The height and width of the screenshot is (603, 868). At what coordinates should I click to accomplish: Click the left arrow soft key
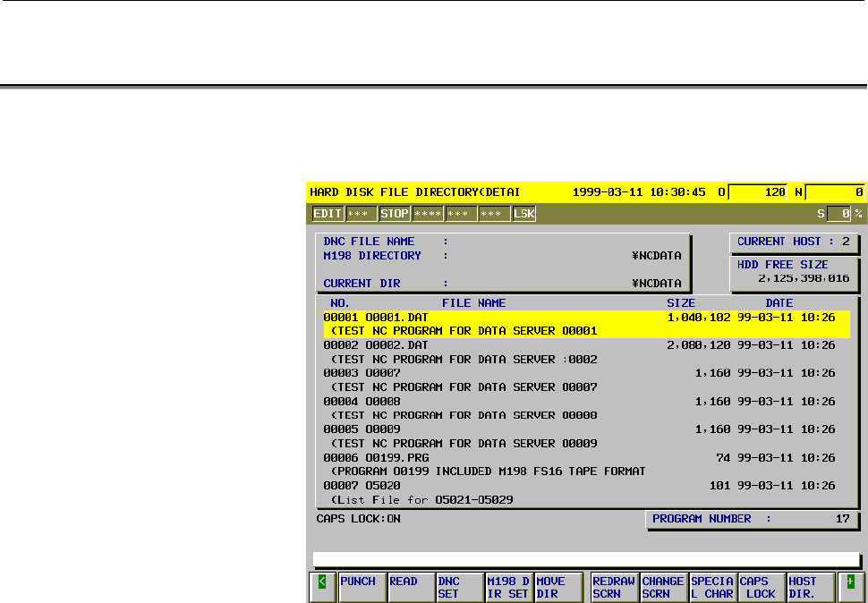322,587
